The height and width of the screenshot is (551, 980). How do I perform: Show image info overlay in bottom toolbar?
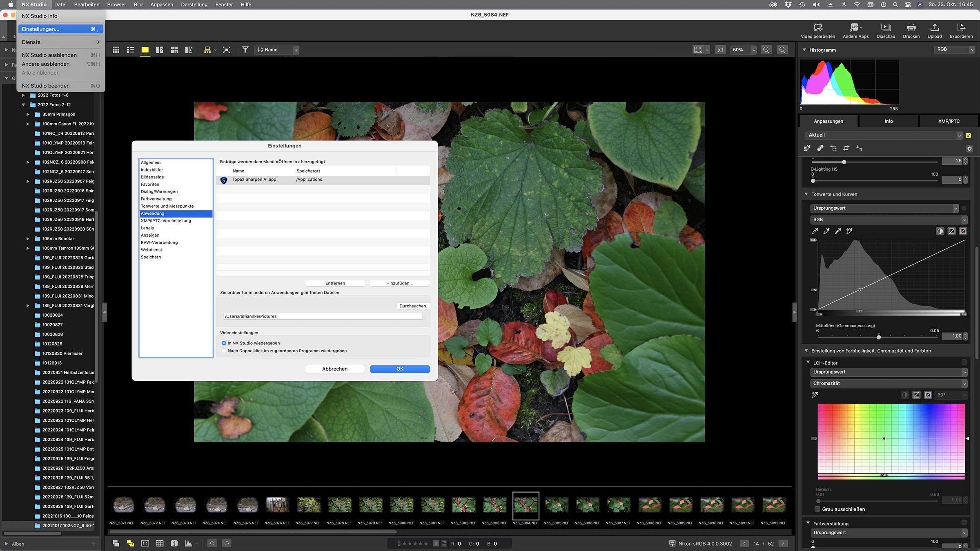174,543
